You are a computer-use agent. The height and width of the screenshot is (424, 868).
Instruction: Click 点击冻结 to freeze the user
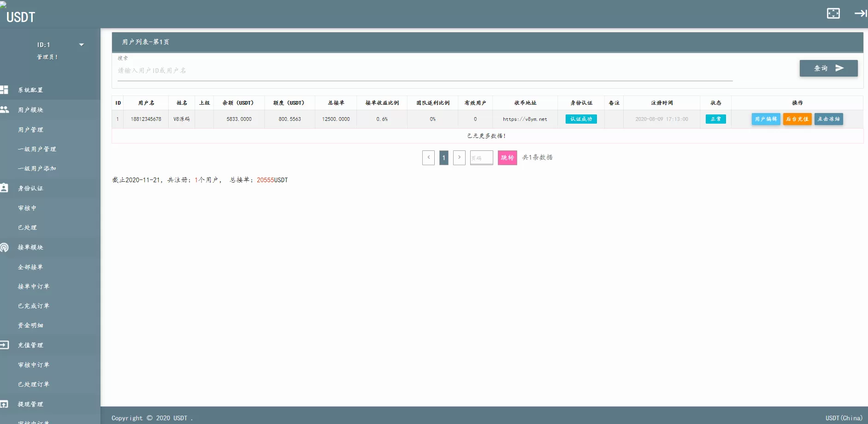point(828,119)
